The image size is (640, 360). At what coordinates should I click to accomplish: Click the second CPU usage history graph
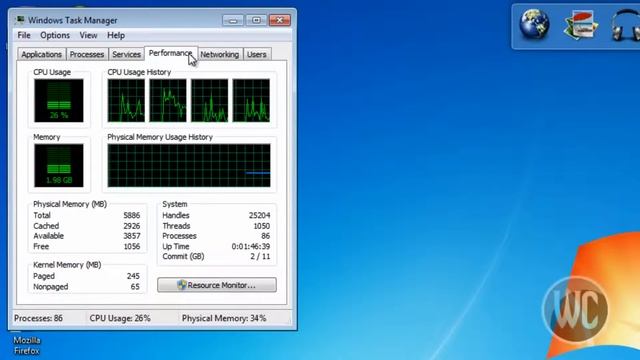(168, 100)
